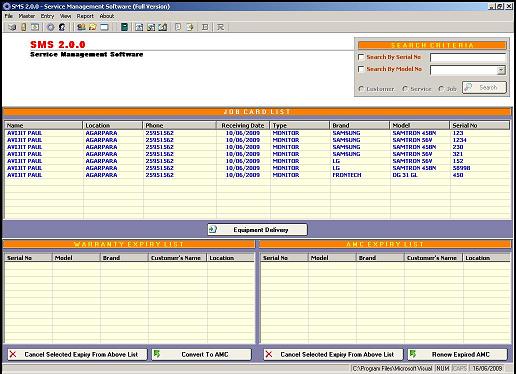This screenshot has width=516, height=374.
Task: Click the date 16/06/2009 in status bar
Action: coord(487,368)
